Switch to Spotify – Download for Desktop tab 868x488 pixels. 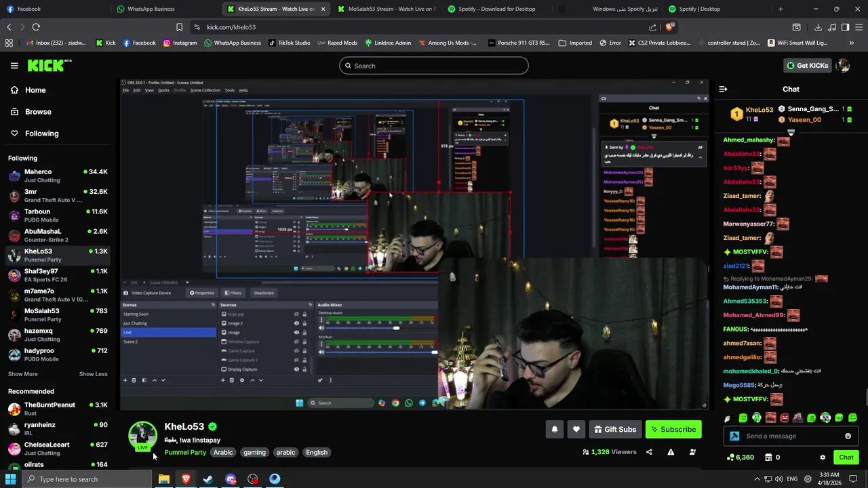pos(496,9)
